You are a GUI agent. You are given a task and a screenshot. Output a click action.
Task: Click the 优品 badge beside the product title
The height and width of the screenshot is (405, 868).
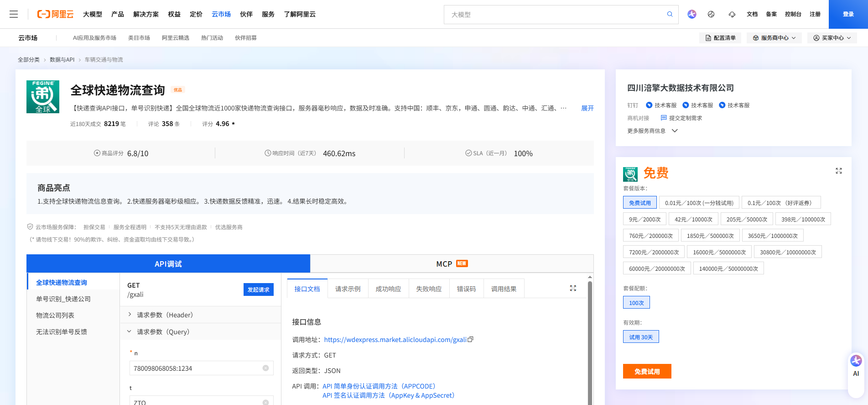click(178, 90)
